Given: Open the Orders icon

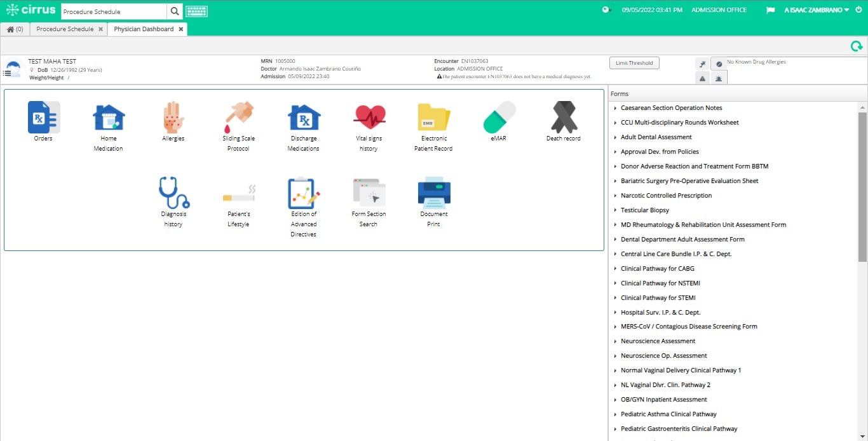Looking at the screenshot, I should pos(43,118).
